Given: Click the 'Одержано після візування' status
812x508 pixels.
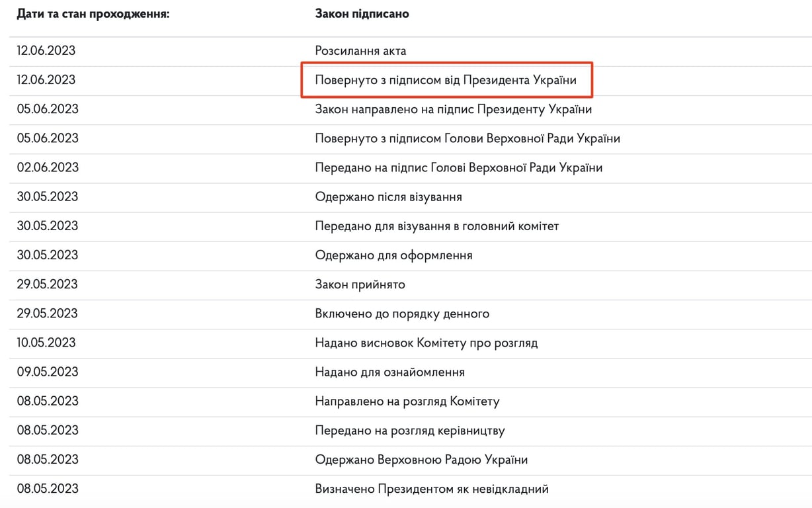Looking at the screenshot, I should (x=388, y=196).
